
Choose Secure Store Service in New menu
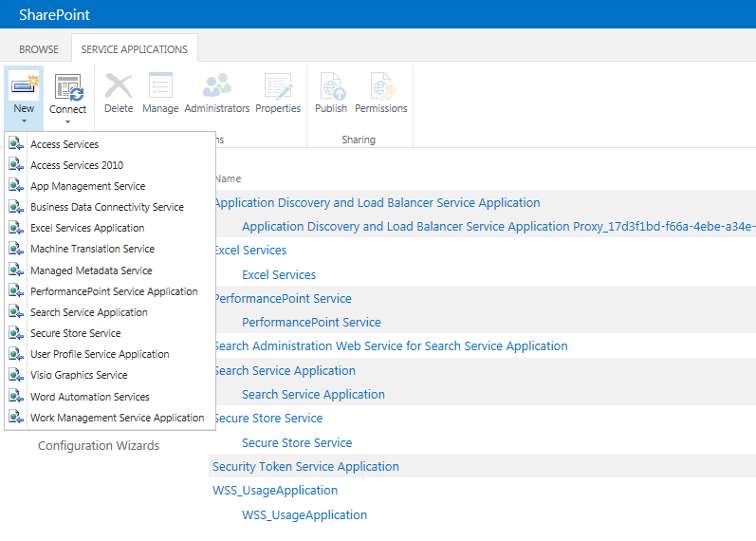(76, 333)
